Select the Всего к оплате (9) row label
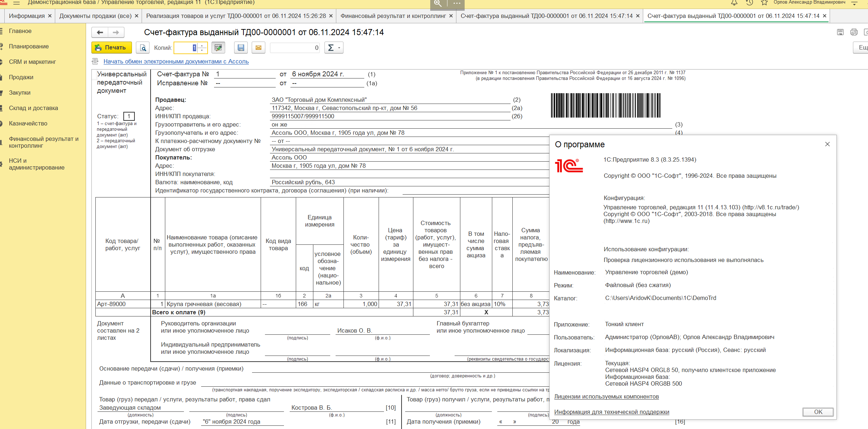Viewport: 868px width, 429px height. coord(179,312)
